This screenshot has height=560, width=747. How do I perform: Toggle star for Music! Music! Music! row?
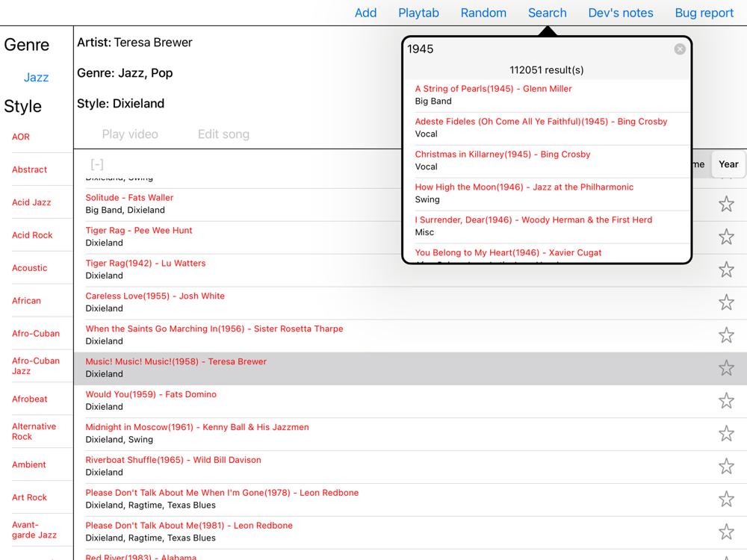coord(726,368)
